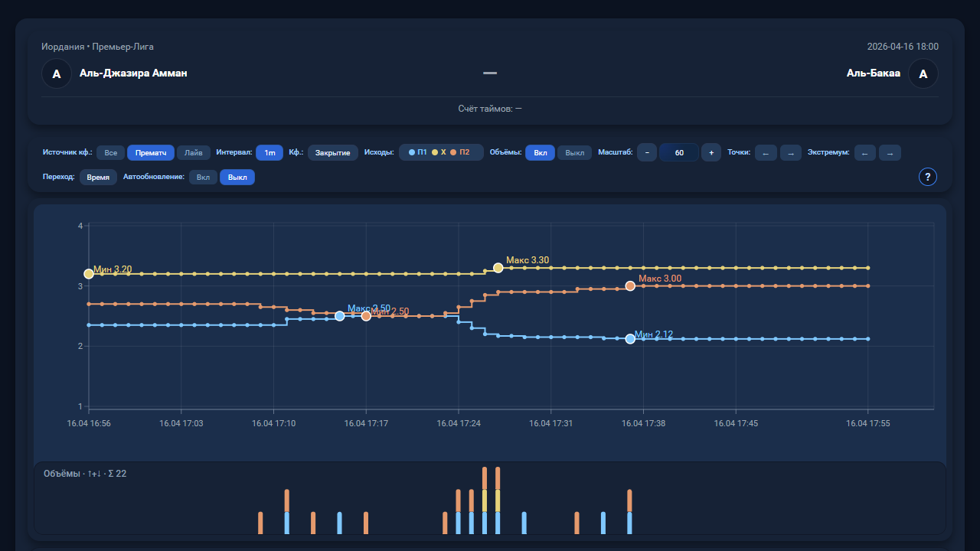Viewport: 980px width, 551px height.
Task: Toggle the Х outcome series in legend
Action: coord(439,153)
